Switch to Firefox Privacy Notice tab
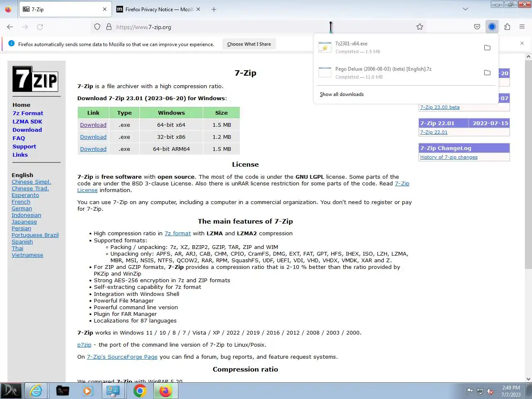Viewport: 532px width, 399px height. pos(158,9)
